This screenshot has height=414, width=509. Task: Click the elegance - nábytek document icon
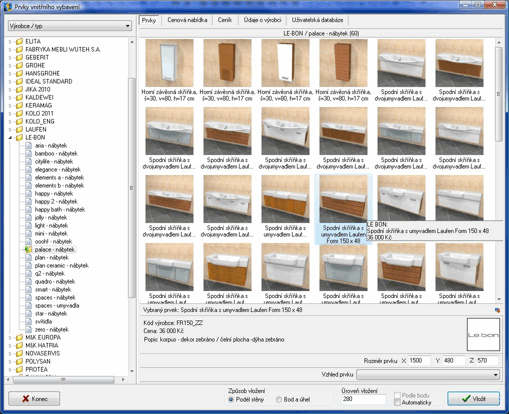click(x=29, y=169)
